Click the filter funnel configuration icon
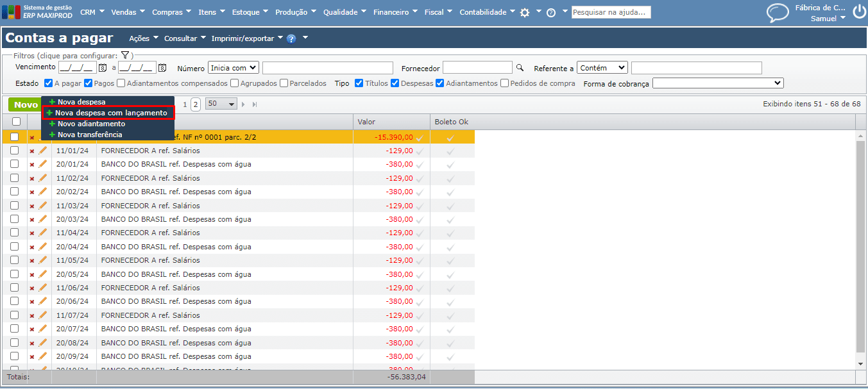The image size is (868, 389). click(125, 56)
